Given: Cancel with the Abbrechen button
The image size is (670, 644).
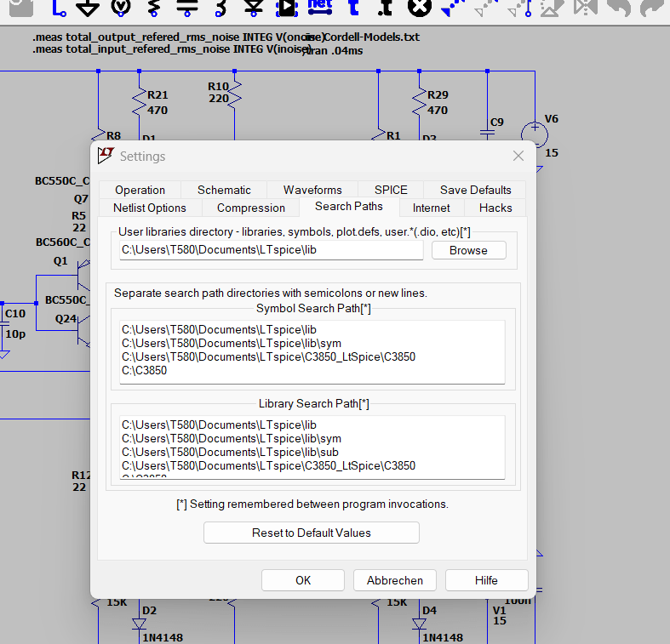Looking at the screenshot, I should pyautogui.click(x=395, y=580).
